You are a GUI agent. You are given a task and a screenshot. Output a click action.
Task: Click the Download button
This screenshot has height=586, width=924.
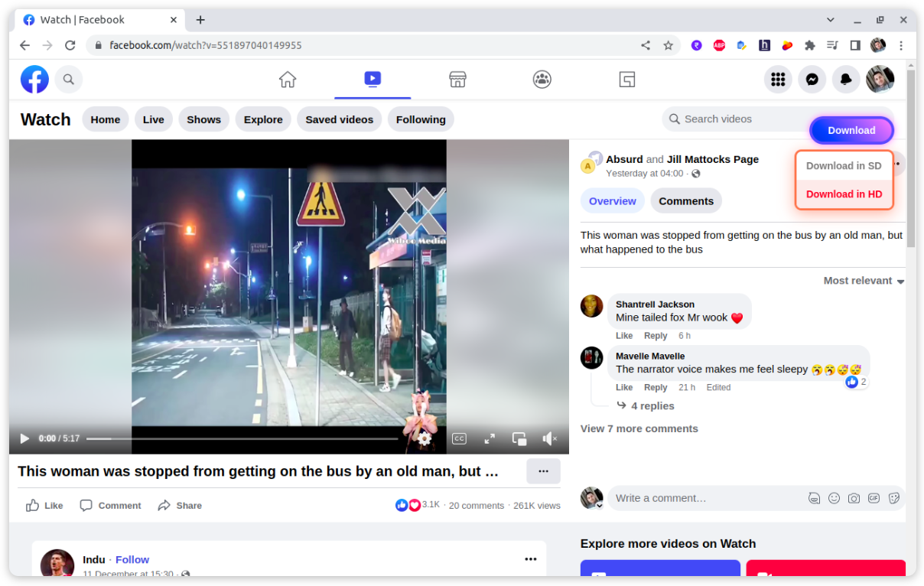tap(851, 130)
